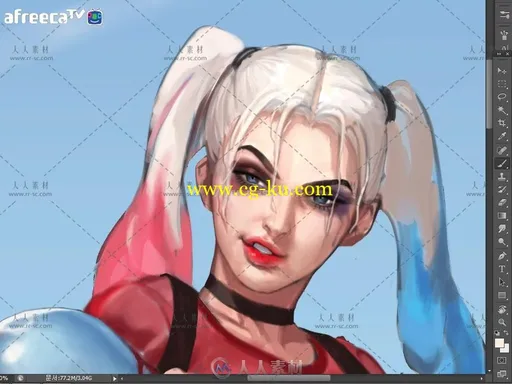Click the vertical scrollbar thumb
Screen dimensions: 512x384
click(489, 93)
